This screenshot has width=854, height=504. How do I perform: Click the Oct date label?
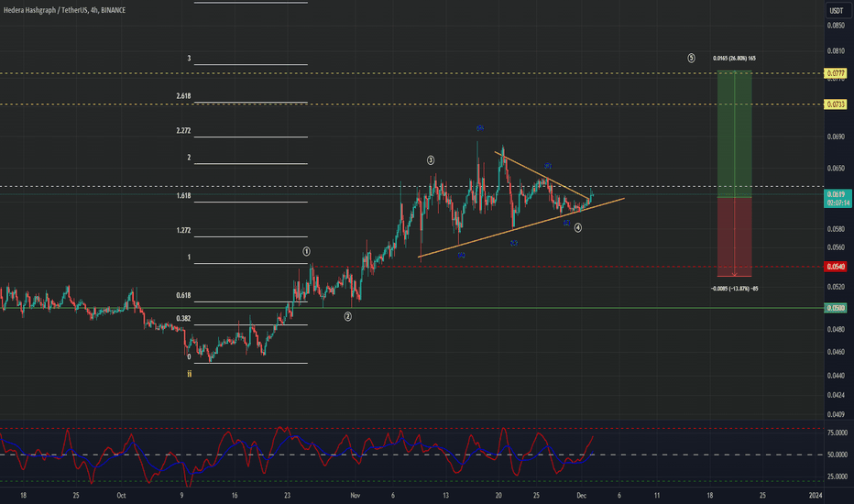(x=121, y=495)
